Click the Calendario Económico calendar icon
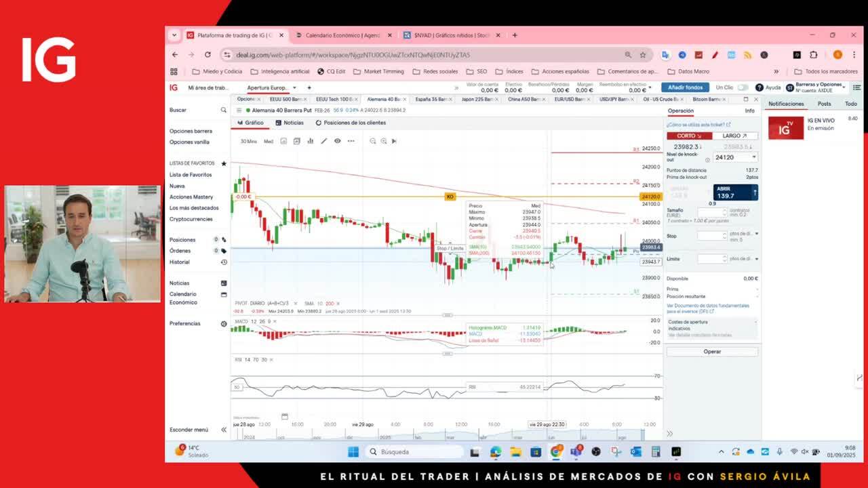868x488 pixels. 224,295
